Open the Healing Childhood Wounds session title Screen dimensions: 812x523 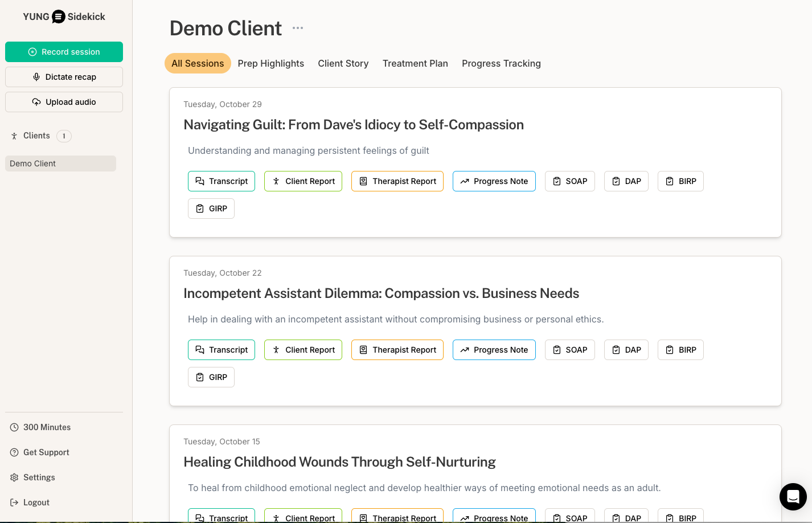[339, 462]
